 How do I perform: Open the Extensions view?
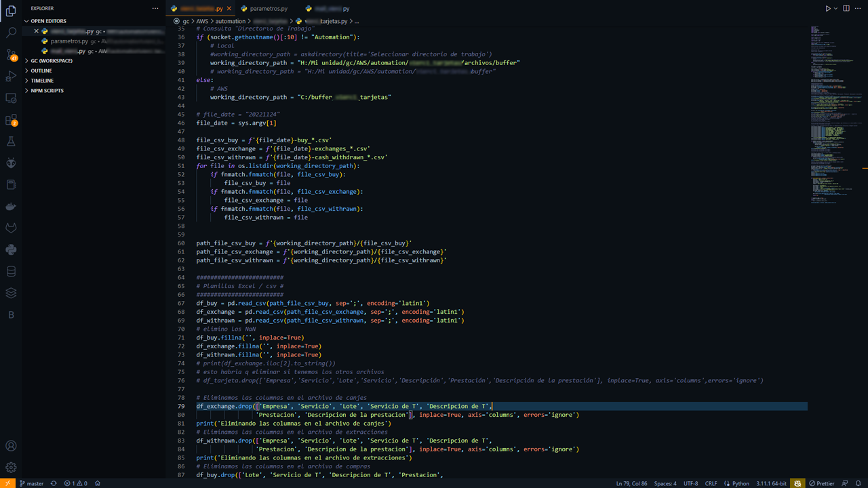point(11,120)
